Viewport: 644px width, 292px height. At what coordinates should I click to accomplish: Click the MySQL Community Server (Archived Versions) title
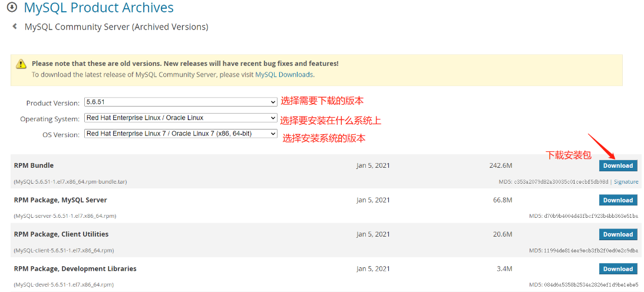pyautogui.click(x=116, y=27)
